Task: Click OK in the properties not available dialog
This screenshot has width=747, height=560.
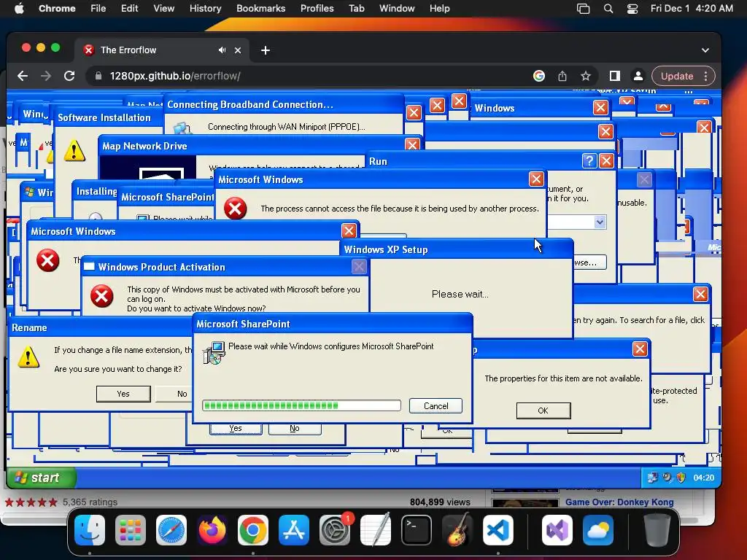Action: tap(543, 411)
